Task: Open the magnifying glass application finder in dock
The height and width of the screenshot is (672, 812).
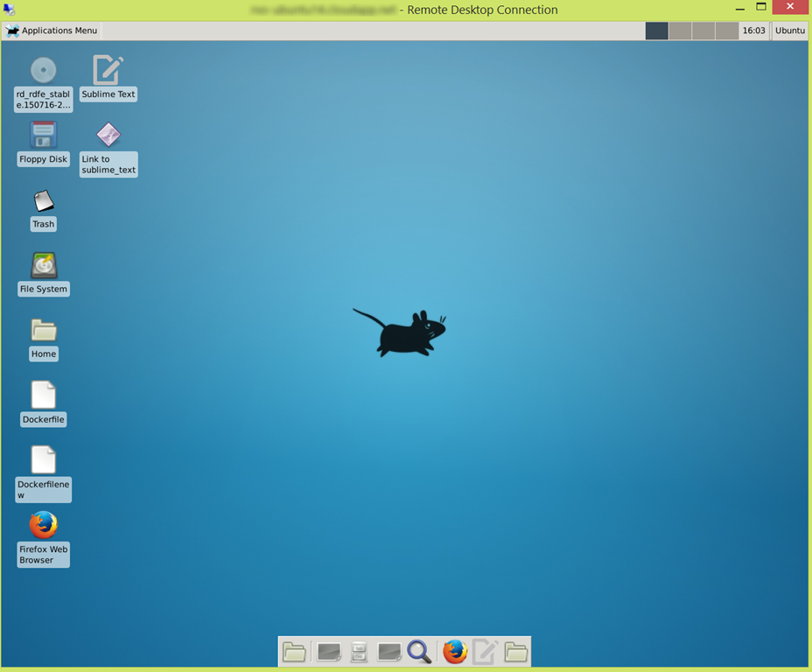Action: (419, 652)
